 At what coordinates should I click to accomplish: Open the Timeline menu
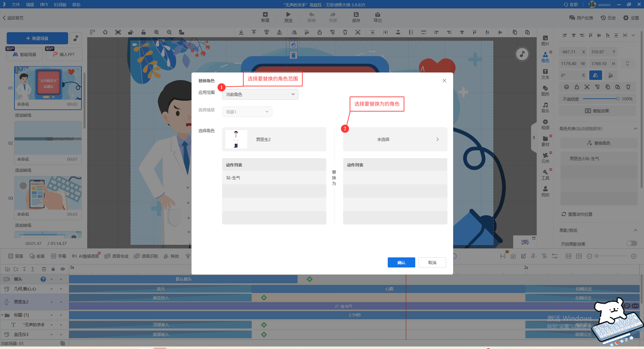point(60,5)
